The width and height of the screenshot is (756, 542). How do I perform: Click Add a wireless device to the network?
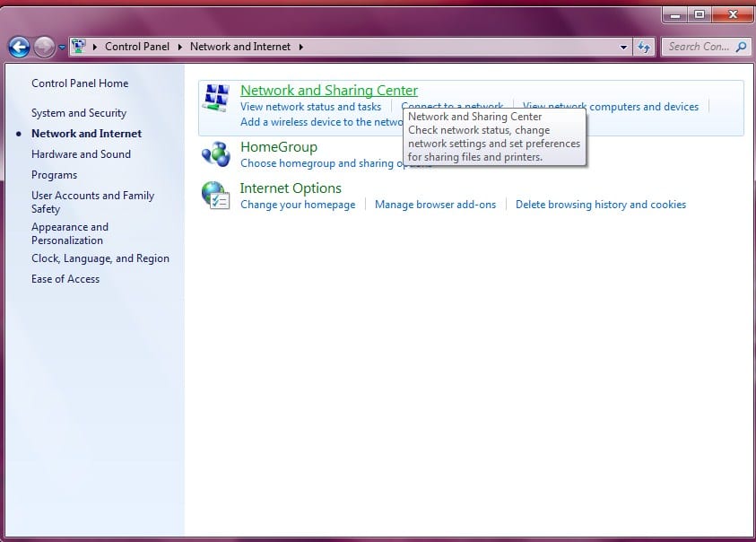[322, 122]
